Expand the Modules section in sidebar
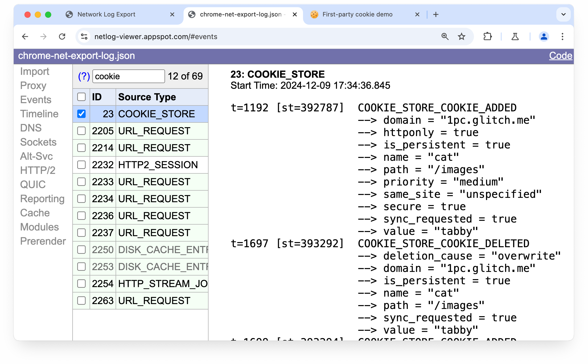Image resolution: width=588 pixels, height=364 pixels. click(39, 227)
